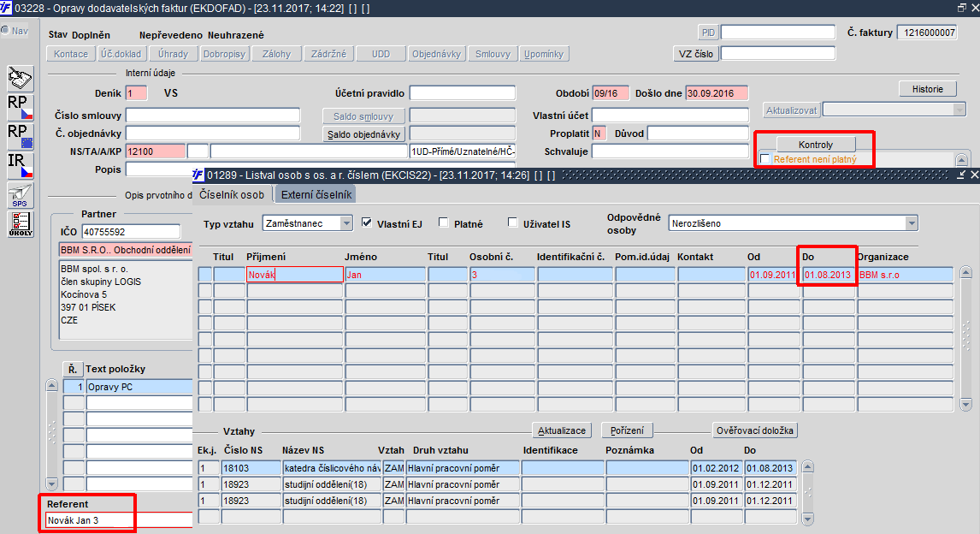Screen dimensions: 980x534
Task: Click the Saldo smlouvy button
Action: (363, 116)
